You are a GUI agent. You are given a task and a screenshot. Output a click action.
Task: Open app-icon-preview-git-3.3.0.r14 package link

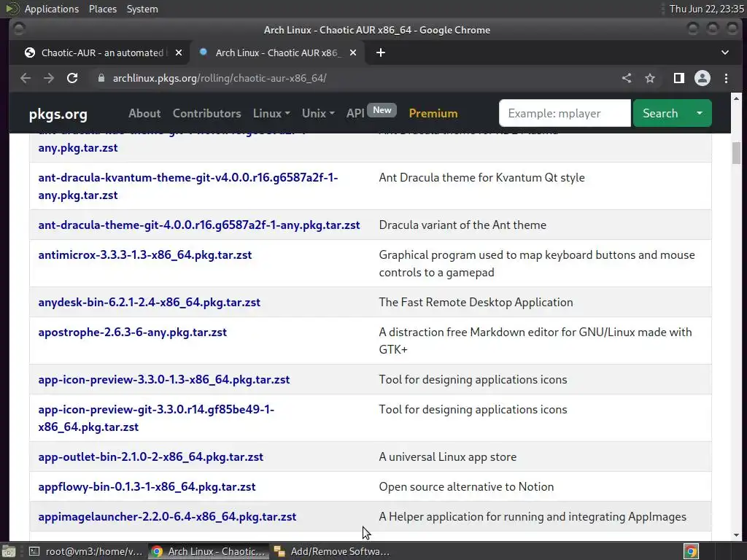point(156,418)
